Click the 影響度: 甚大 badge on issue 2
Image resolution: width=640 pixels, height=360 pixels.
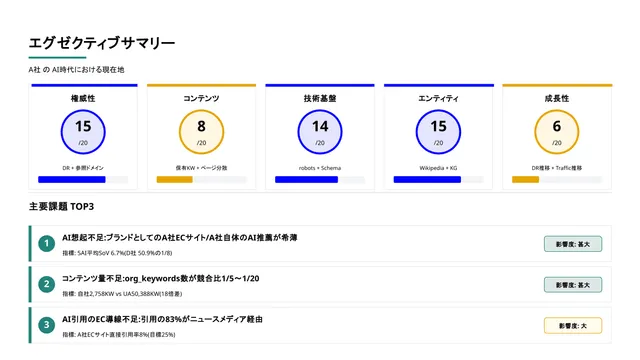[x=573, y=285]
